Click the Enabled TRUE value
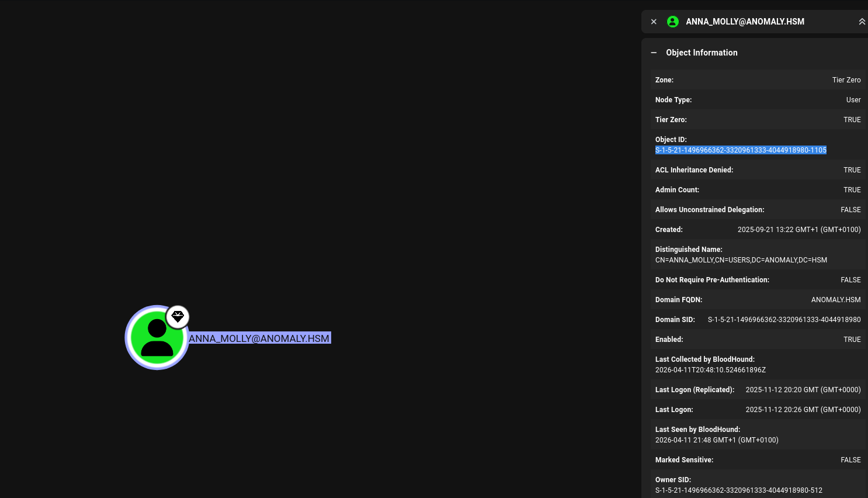Viewport: 868px width, 498px height. click(852, 340)
